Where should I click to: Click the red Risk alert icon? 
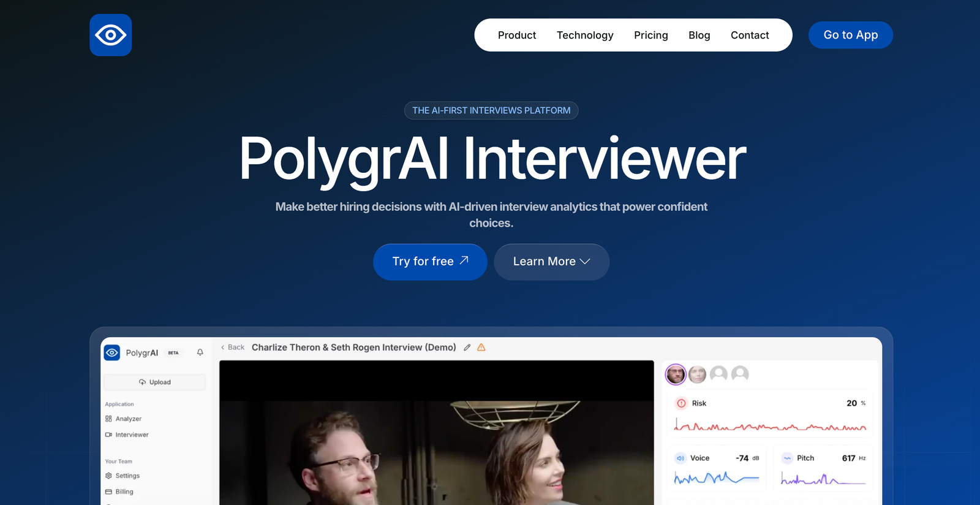coord(681,403)
